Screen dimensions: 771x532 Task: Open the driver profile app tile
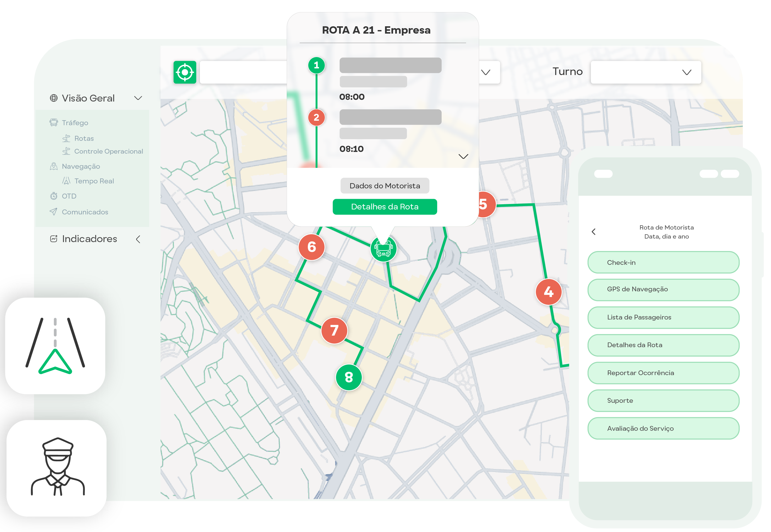[57, 468]
